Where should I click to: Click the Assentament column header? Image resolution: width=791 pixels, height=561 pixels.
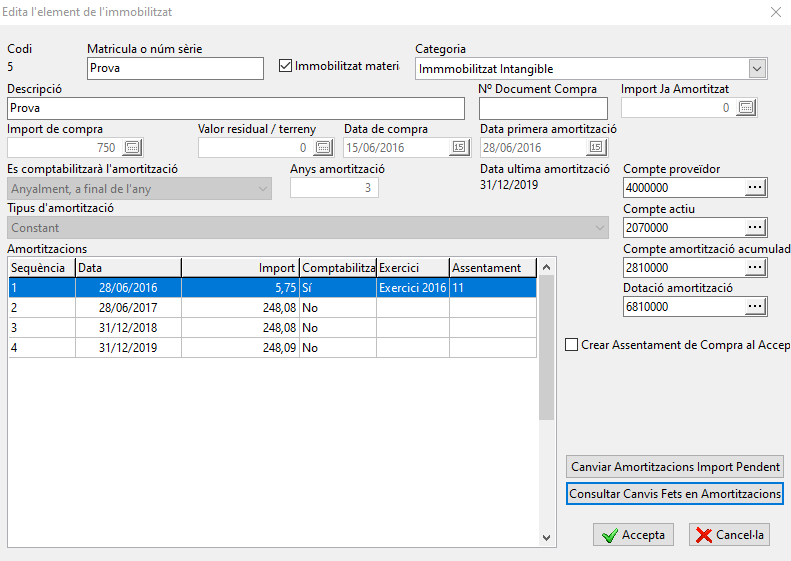(x=492, y=268)
